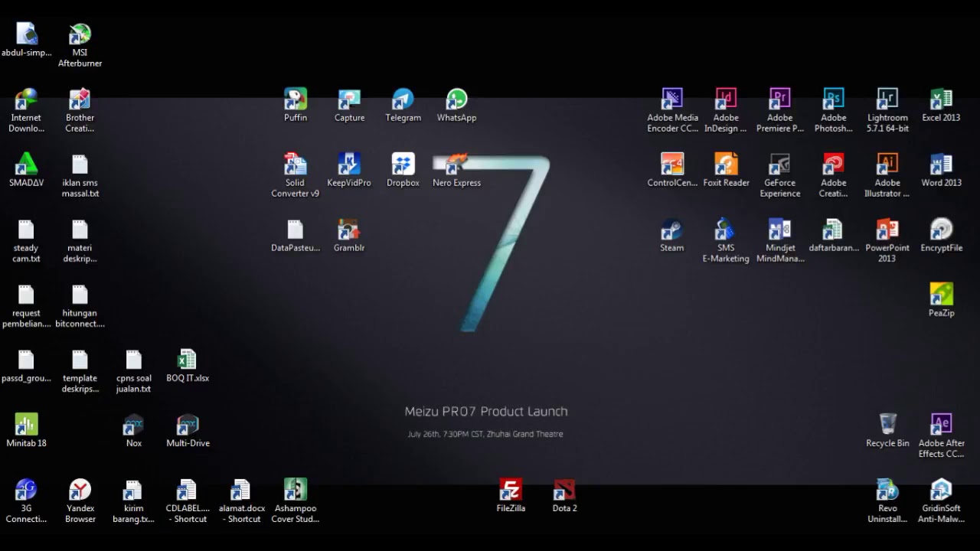
Task: Select the SMADAV antivirus icon
Action: (26, 165)
